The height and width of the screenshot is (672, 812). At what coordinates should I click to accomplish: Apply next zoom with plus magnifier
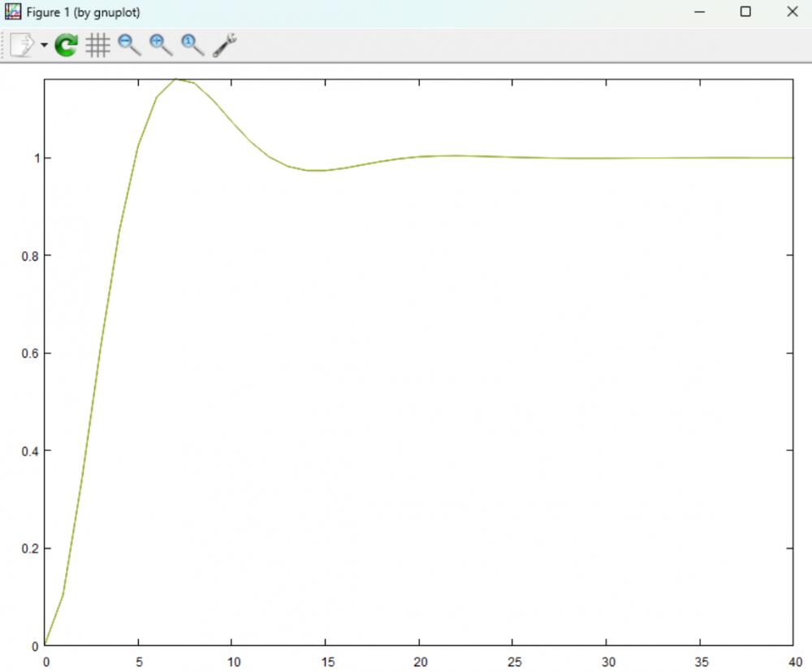coord(161,46)
